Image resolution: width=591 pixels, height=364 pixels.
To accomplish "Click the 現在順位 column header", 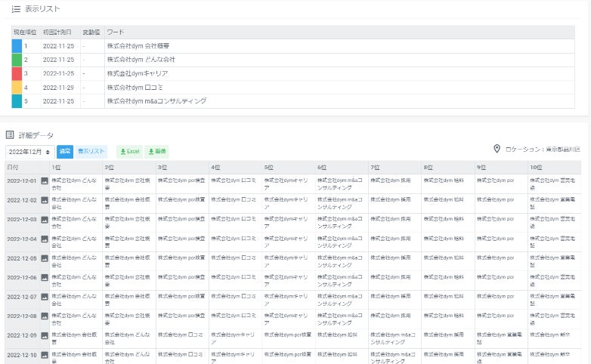I will coord(25,32).
